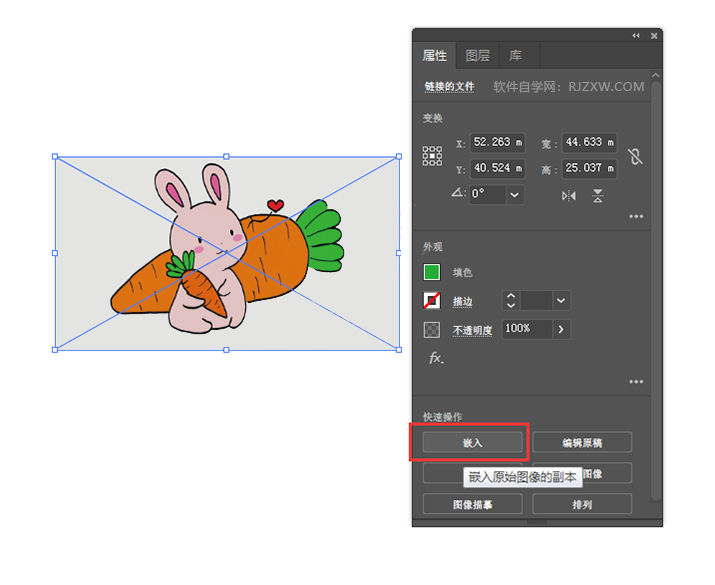Click the flip vertical icon
This screenshot has height=585, width=715.
tap(597, 196)
